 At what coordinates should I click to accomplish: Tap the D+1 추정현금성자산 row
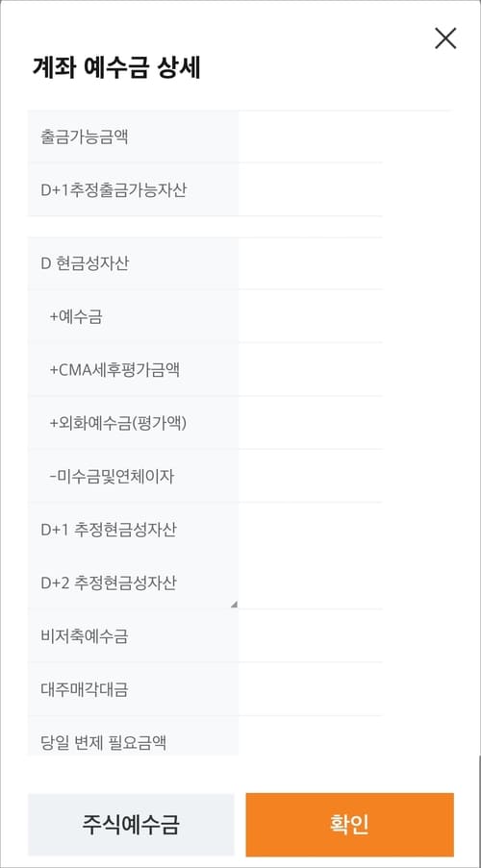coord(205,530)
